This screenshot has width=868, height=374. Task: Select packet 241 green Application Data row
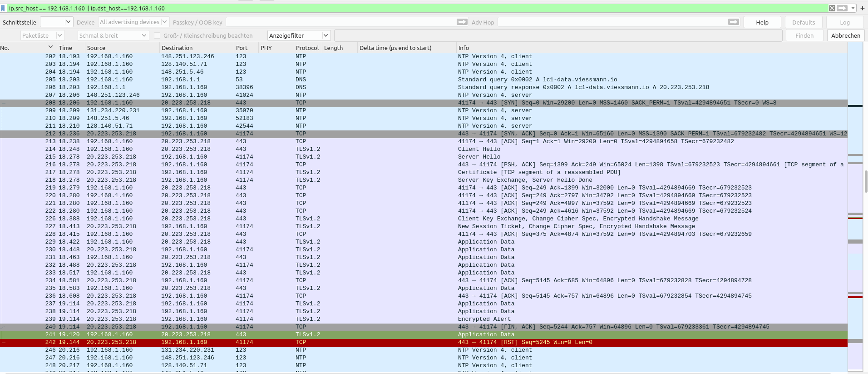424,334
